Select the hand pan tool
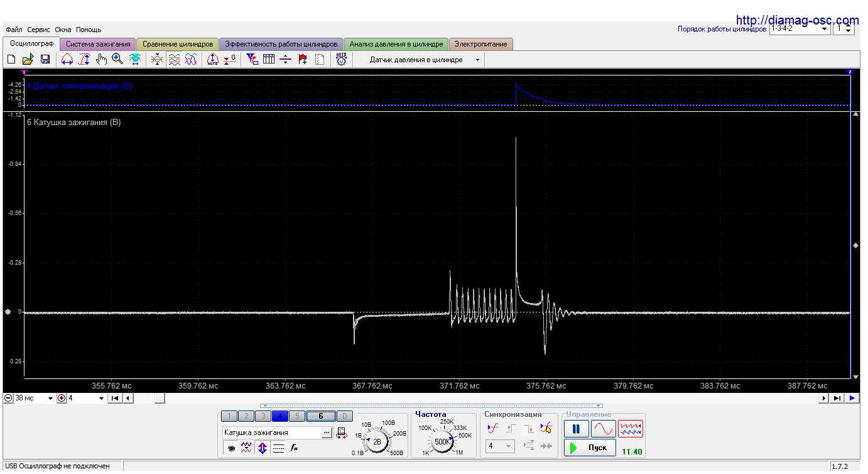 tap(101, 59)
